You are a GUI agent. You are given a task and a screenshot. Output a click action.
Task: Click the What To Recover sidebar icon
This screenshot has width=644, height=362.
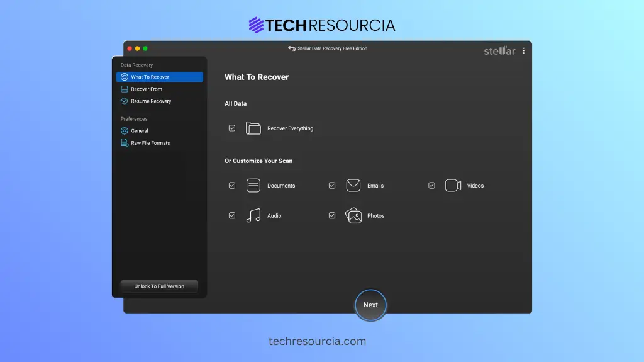point(124,77)
